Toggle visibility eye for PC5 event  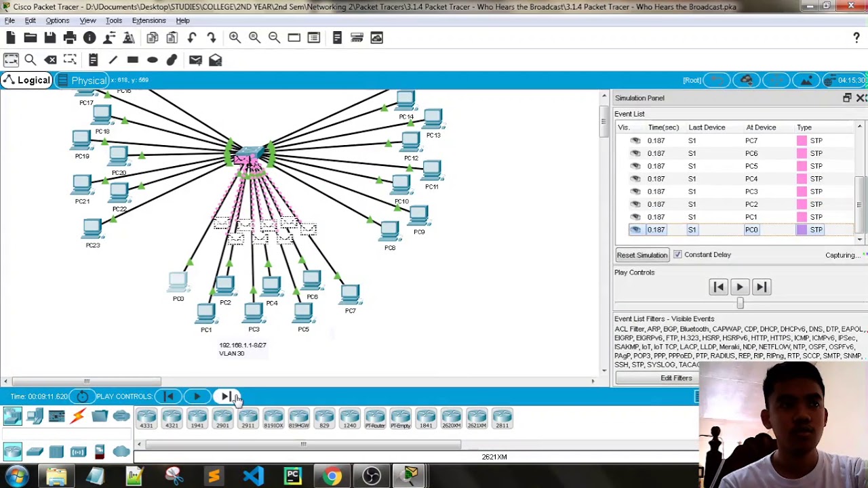point(635,166)
